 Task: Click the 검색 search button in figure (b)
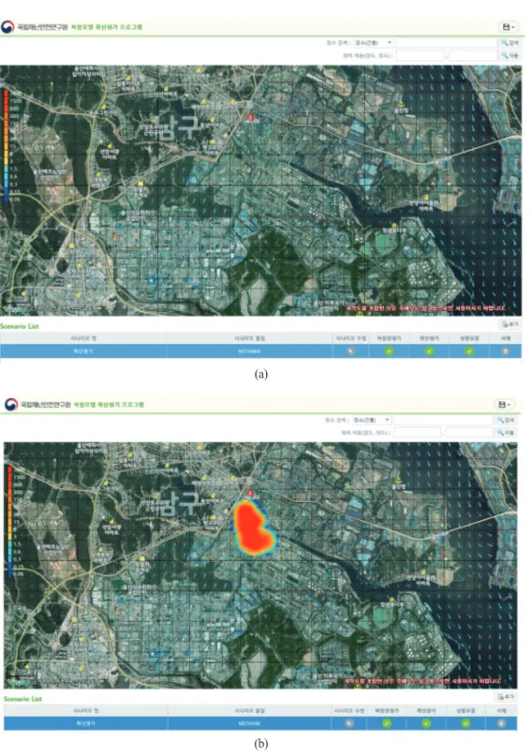(507, 420)
